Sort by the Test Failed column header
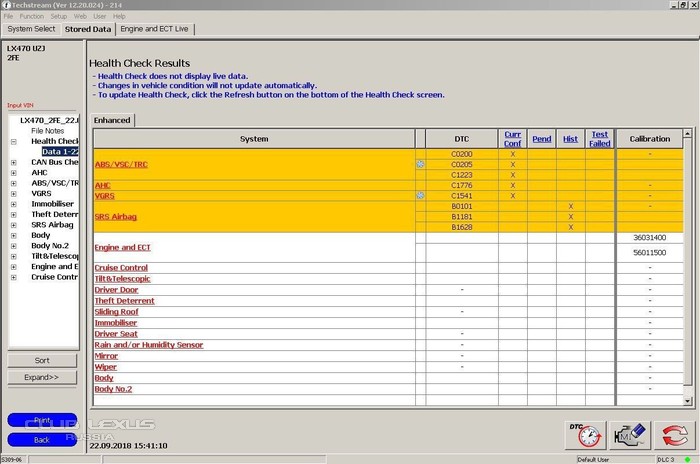The height and width of the screenshot is (464, 700). 600,139
